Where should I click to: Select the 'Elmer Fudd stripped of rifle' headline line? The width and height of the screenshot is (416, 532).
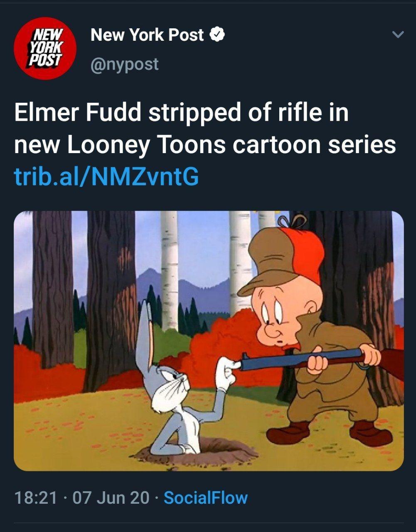click(x=181, y=113)
